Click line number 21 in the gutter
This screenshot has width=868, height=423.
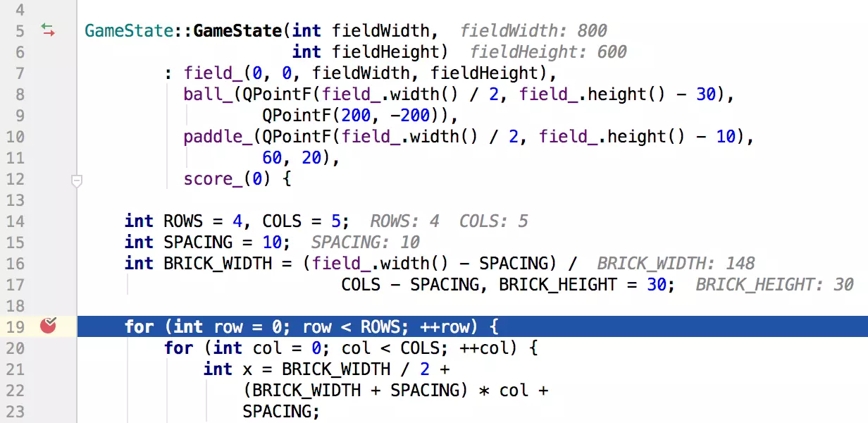pos(15,369)
